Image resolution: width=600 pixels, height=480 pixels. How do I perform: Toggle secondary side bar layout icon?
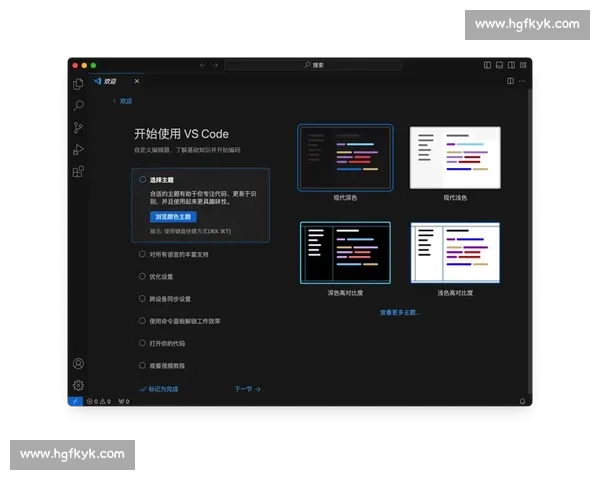pyautogui.click(x=511, y=65)
